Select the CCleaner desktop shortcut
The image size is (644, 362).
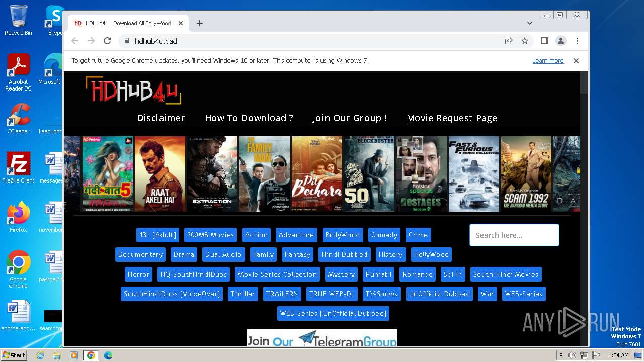tap(18, 119)
